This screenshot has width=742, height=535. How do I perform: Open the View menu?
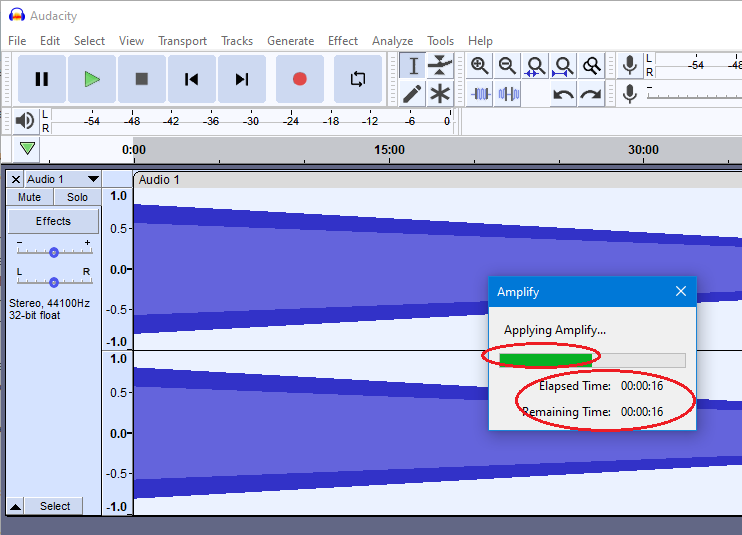[131, 41]
